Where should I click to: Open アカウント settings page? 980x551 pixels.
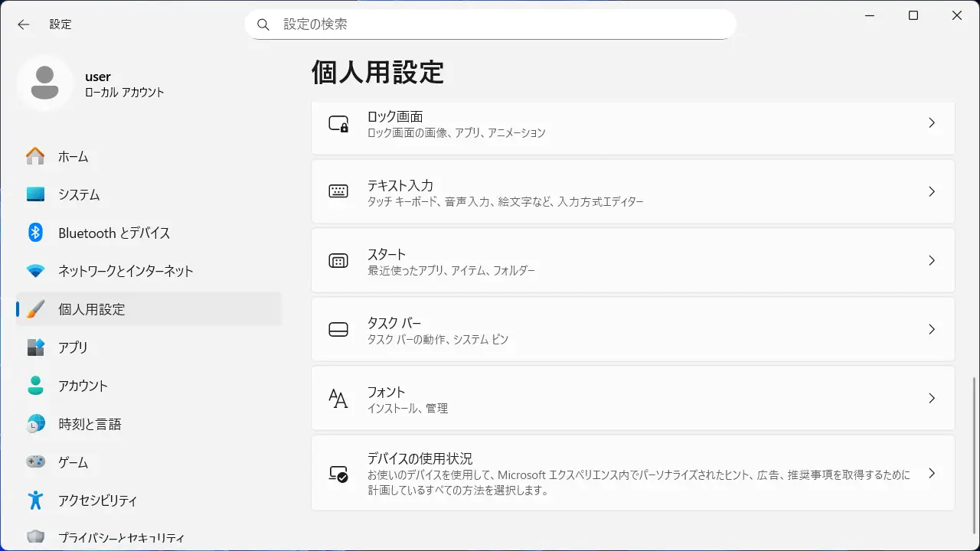coord(83,386)
